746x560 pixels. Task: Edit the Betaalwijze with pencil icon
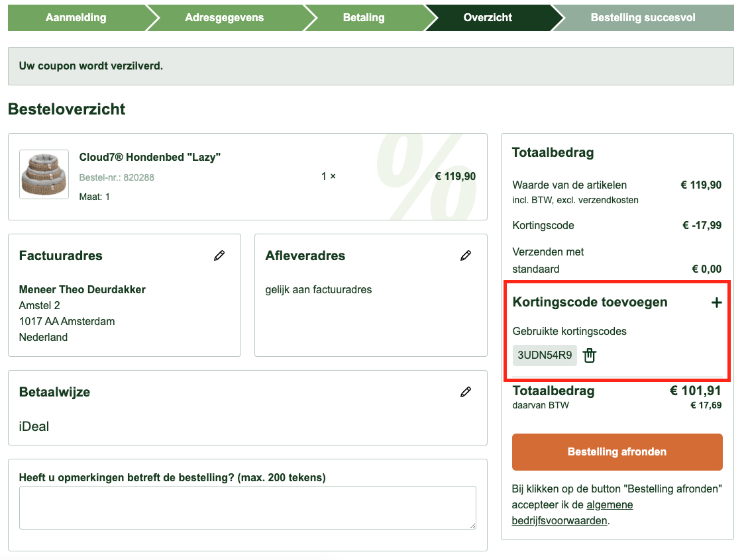click(466, 392)
